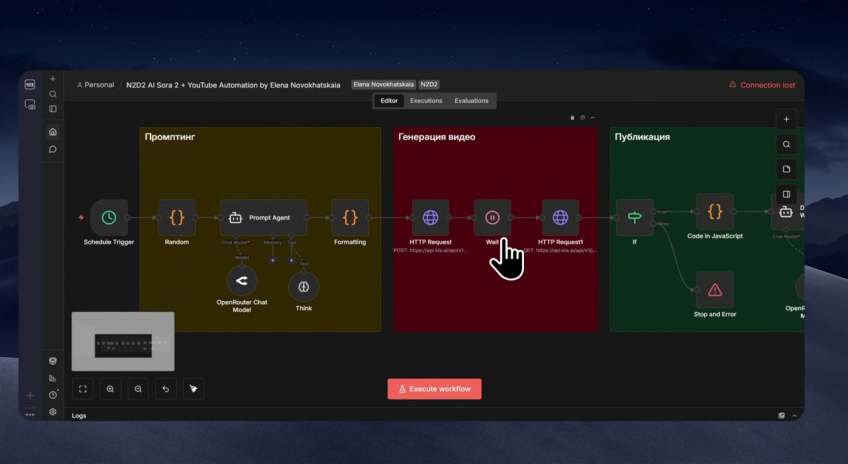Select the Stop and Error node
848x464 pixels.
tap(715, 290)
